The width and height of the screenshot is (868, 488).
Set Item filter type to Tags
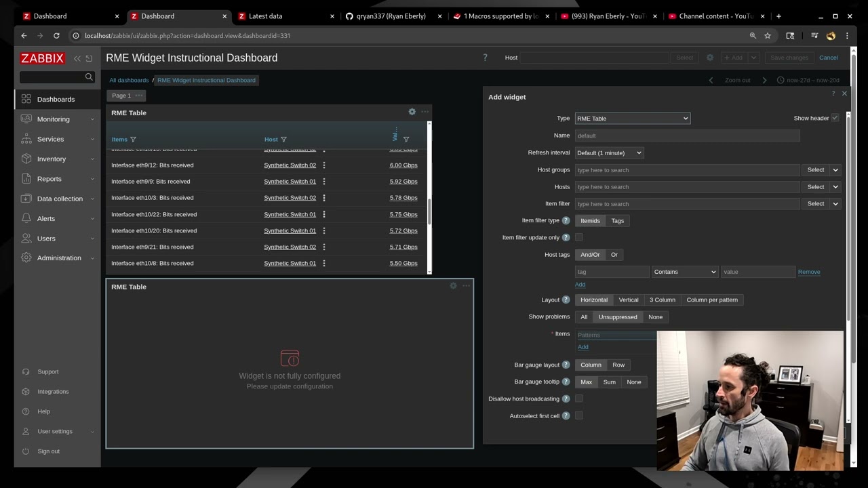617,220
